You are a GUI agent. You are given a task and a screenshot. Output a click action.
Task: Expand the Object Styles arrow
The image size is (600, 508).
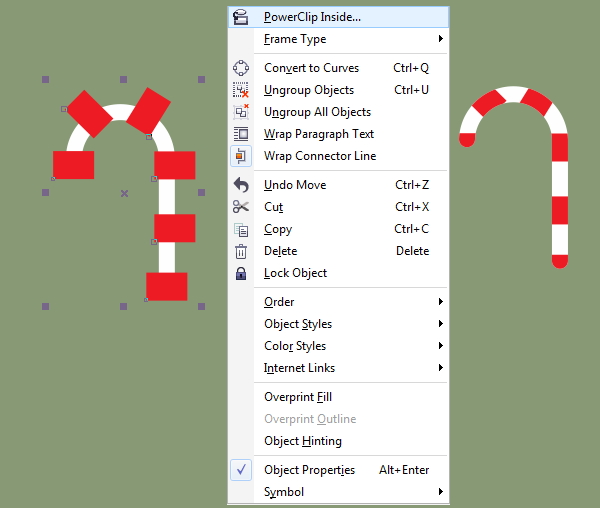click(x=441, y=324)
